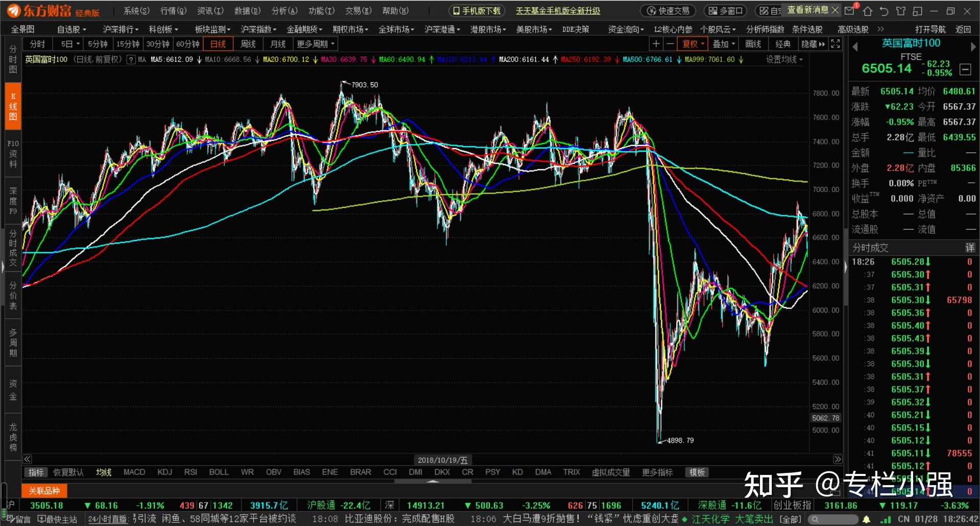Viewport: 980px width, 526px height.
Task: Select the MACD indicator tab
Action: coord(134,472)
